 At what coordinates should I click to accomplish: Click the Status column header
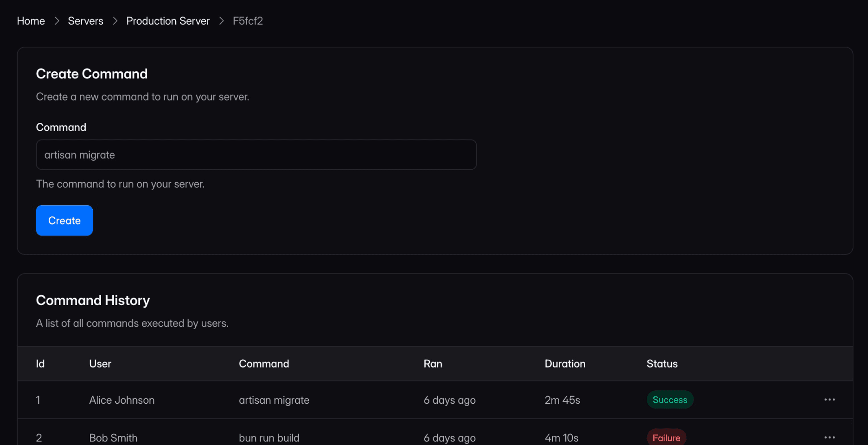pos(662,364)
